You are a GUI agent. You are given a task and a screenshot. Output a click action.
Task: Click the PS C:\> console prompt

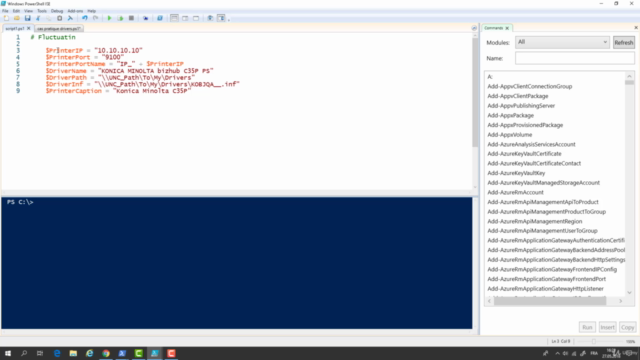[20, 202]
